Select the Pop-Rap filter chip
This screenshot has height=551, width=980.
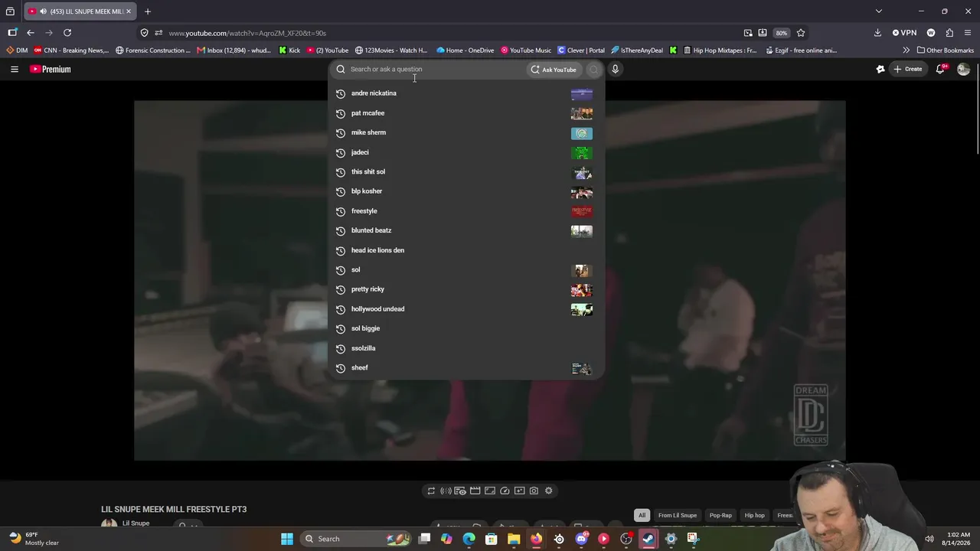720,515
